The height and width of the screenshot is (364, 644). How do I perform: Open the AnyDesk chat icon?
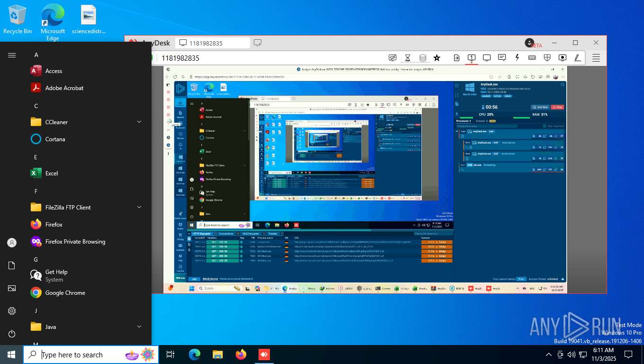click(502, 58)
